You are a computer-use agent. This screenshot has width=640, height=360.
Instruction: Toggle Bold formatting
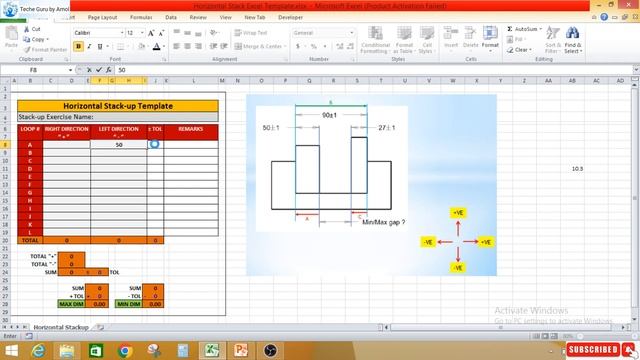click(78, 47)
